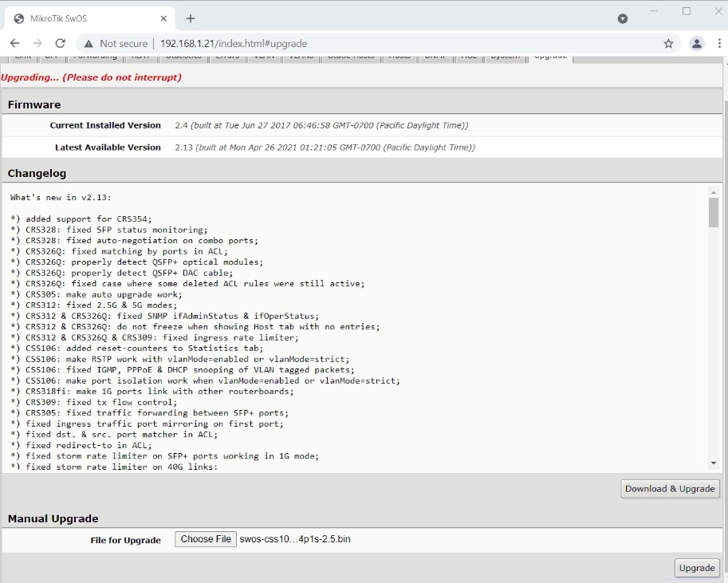The image size is (728, 583).
Task: Click 'fixed IGMP, PPPoE & DHCP snooping' line
Action: click(x=183, y=370)
